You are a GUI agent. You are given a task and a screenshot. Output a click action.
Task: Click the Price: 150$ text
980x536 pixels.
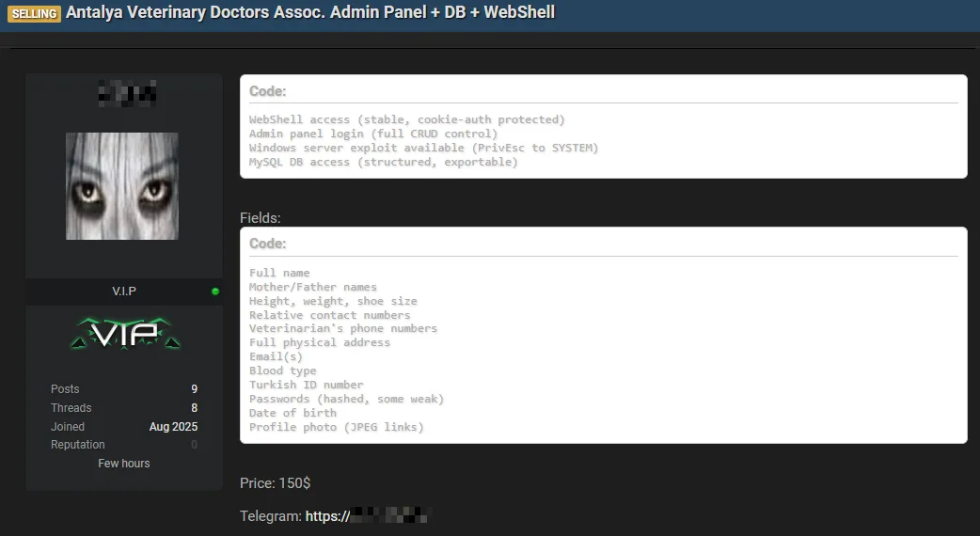275,483
